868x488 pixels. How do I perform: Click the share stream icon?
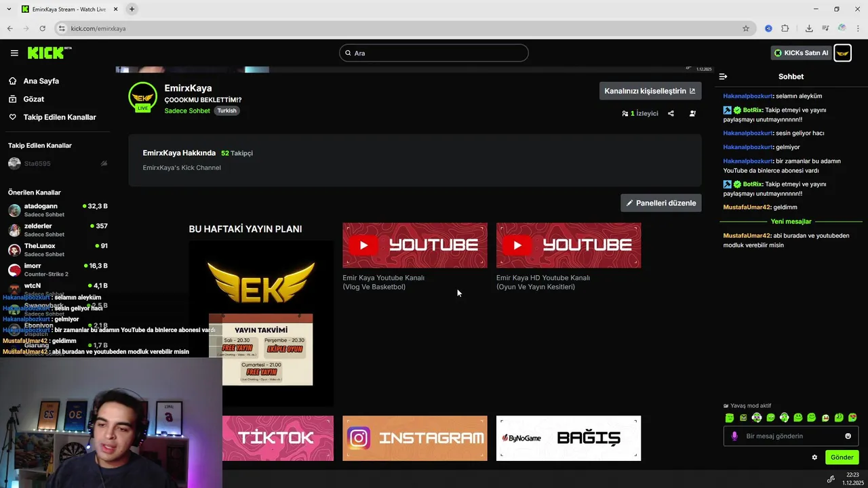point(671,113)
